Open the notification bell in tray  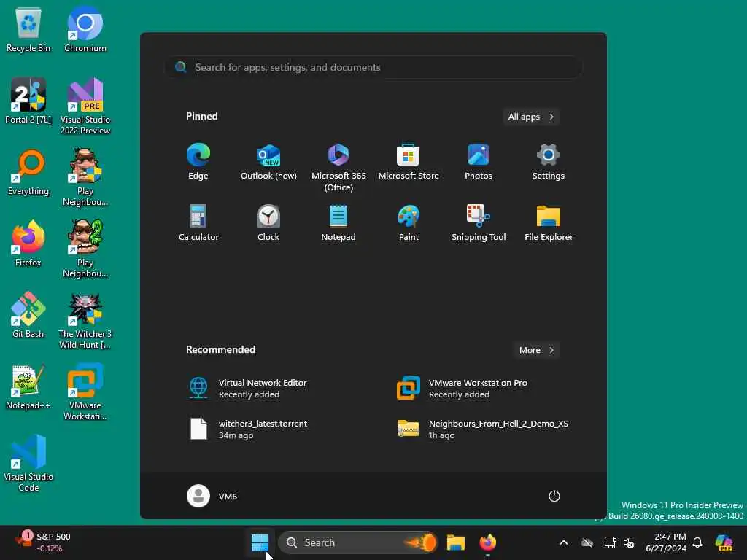[x=697, y=542]
